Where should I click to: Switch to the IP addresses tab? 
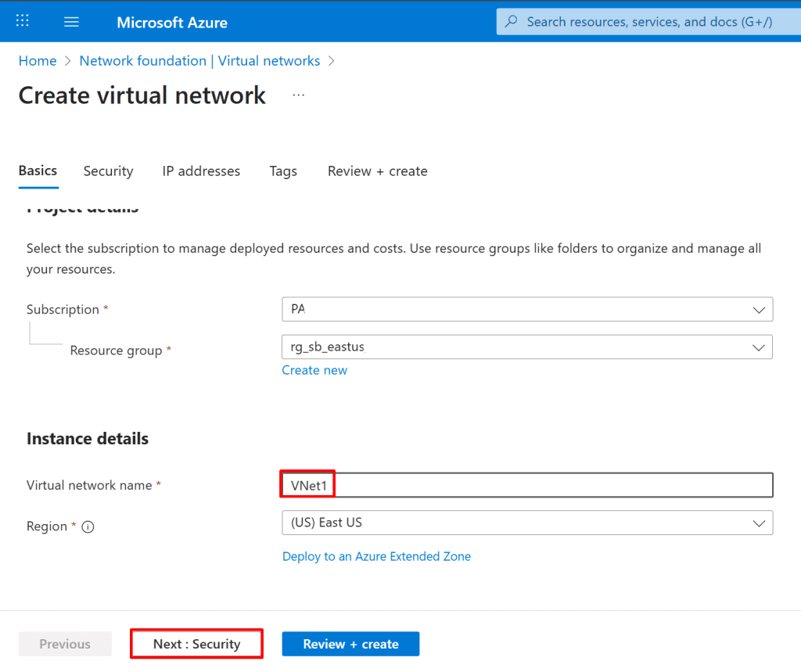click(201, 171)
